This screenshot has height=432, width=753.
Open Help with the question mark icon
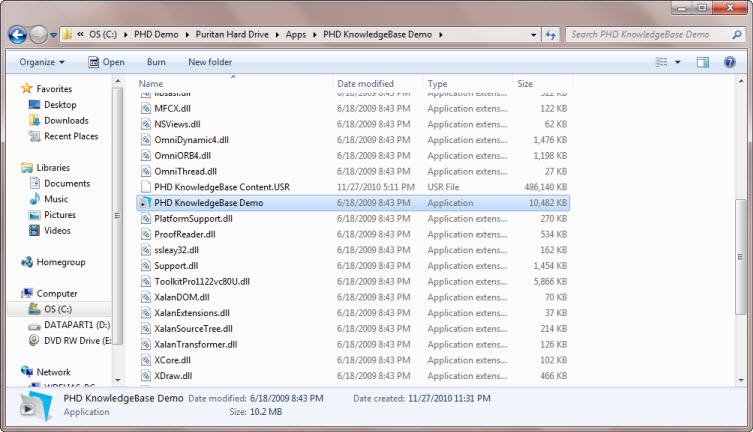click(x=729, y=62)
